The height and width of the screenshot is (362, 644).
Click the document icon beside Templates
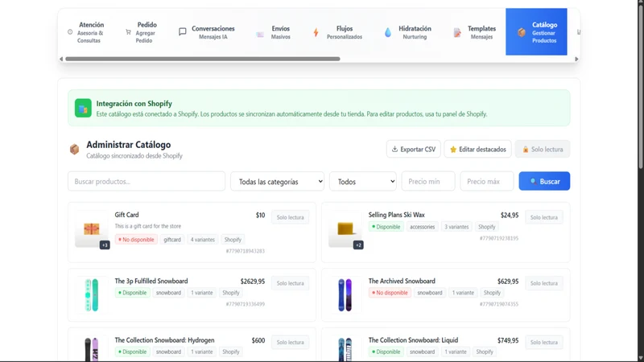(457, 32)
